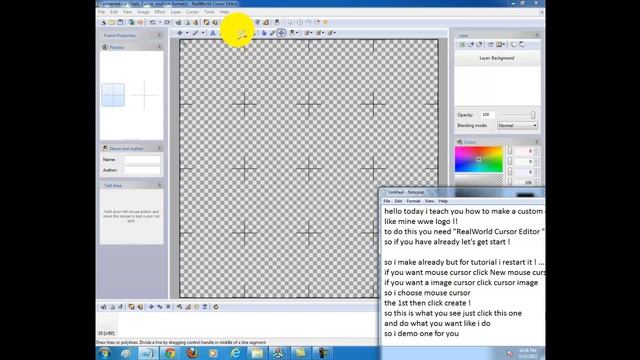Open the Layer menu
640x360 pixels.
click(x=176, y=12)
